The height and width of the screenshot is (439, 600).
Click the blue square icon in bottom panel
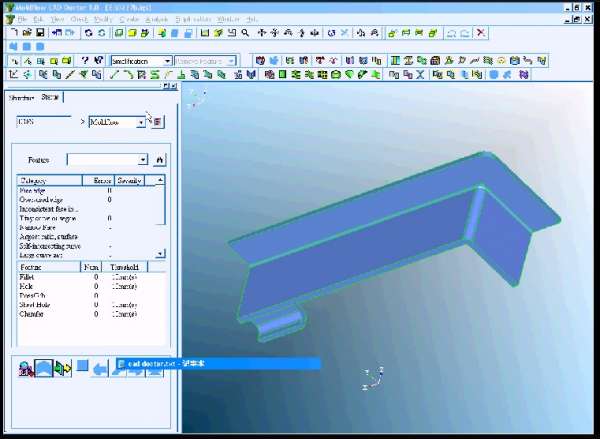tap(82, 366)
